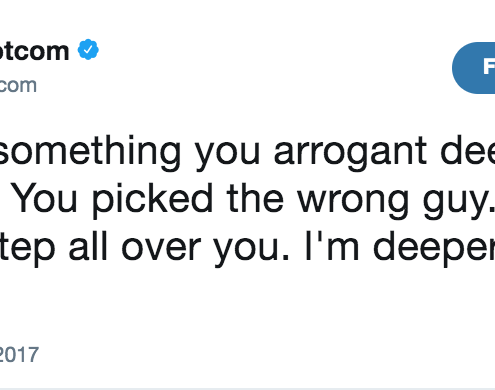Open profile via bold name ending "otcom"
Viewport: 495px width, 390px height.
34,51
